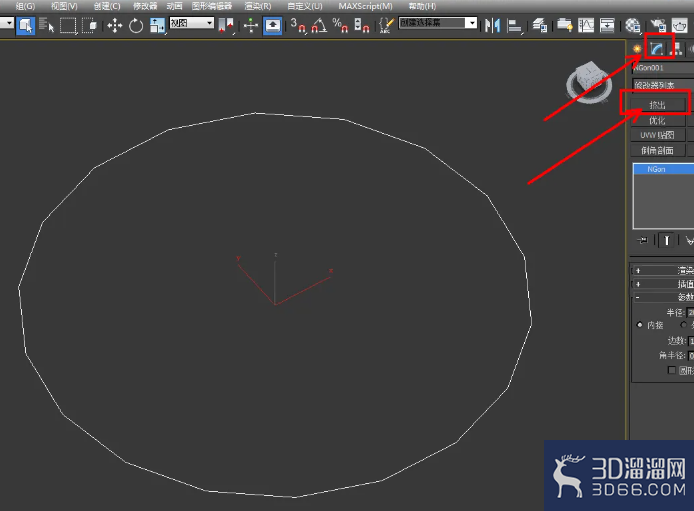
Task: Click Make Unique icon
Action: click(689, 240)
